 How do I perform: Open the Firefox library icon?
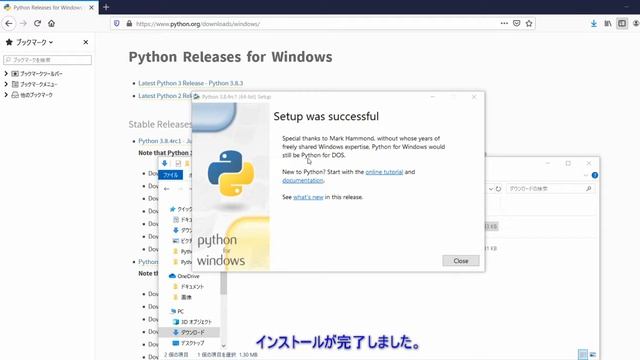[x=608, y=24]
